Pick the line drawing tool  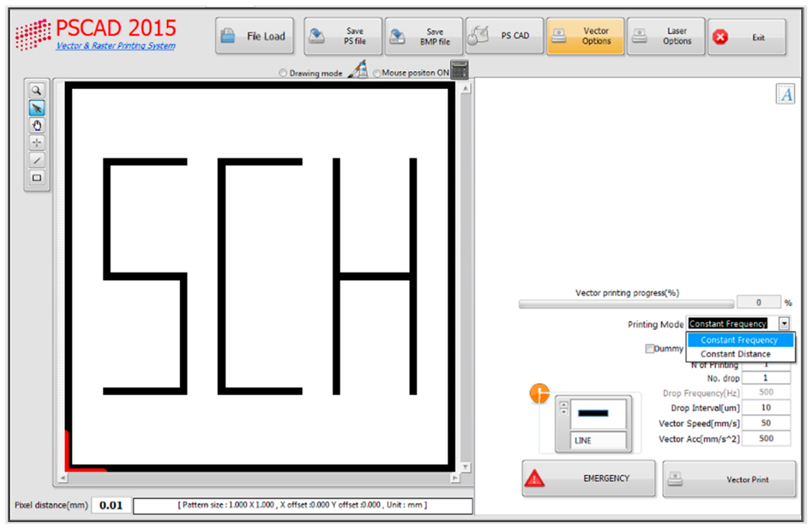pyautogui.click(x=37, y=160)
